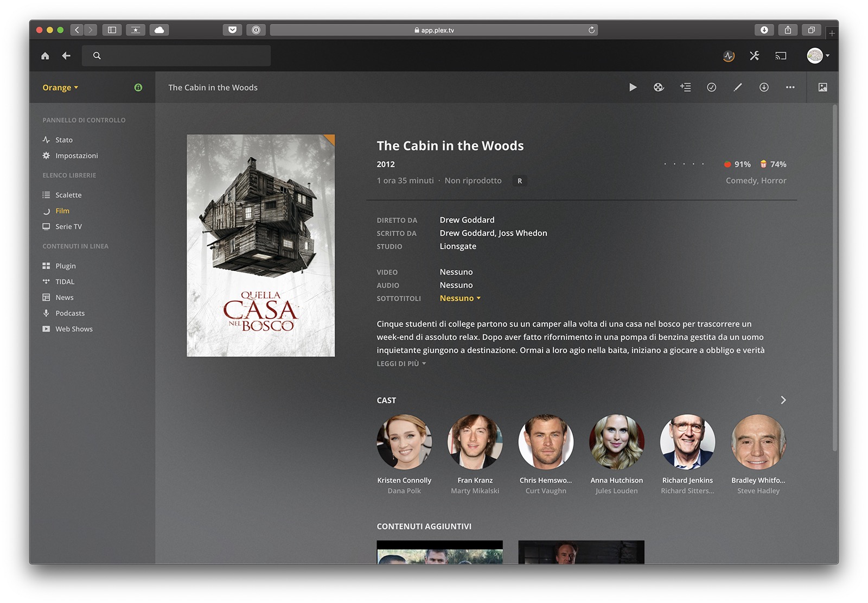Screen dimensions: 868x603
Task: Open the Nessuno subtitles dropdown
Action: pyautogui.click(x=461, y=299)
